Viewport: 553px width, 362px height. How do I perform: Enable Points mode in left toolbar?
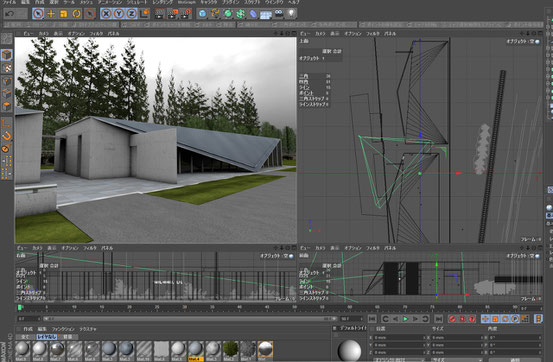(x=7, y=81)
